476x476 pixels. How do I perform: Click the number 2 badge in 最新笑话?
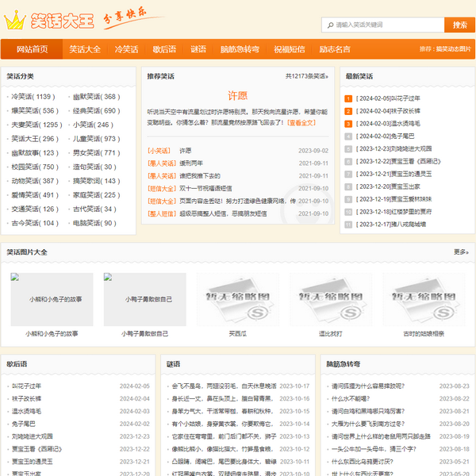347,111
